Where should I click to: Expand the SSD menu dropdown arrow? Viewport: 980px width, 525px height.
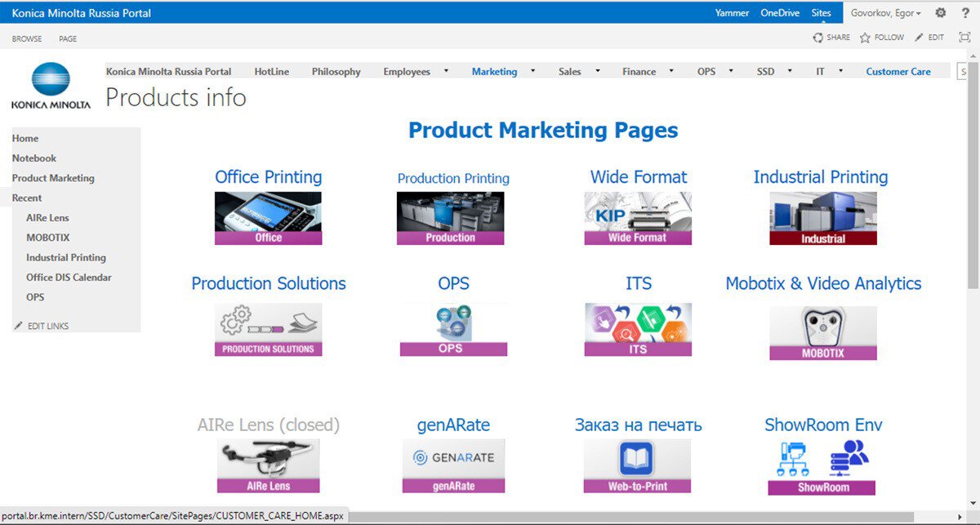click(790, 71)
